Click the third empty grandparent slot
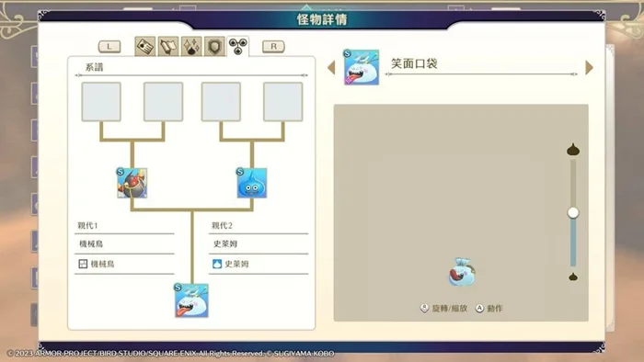 221,102
